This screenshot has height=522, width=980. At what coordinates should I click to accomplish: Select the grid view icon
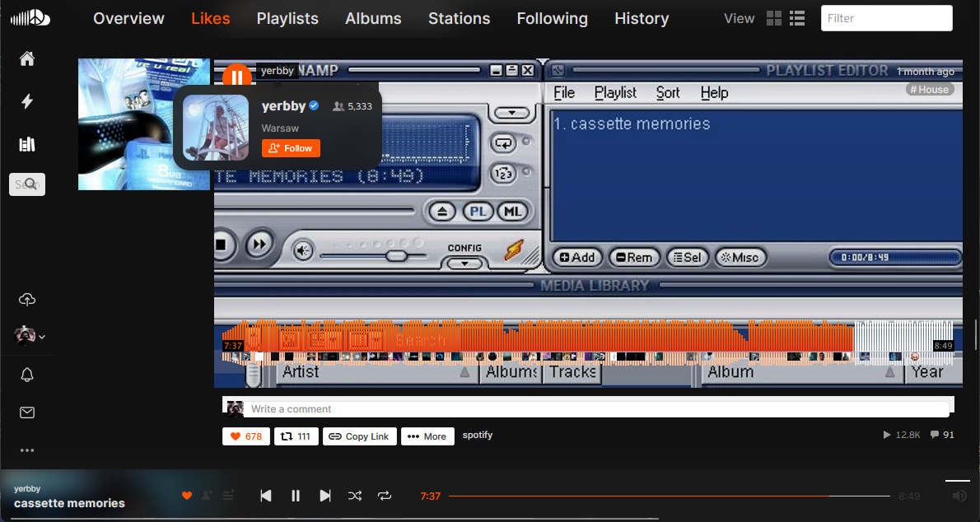pos(774,18)
